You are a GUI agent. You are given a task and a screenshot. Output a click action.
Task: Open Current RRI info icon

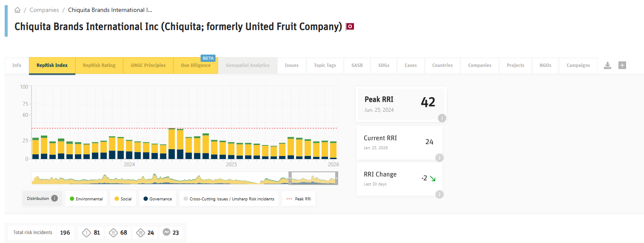coord(440,158)
